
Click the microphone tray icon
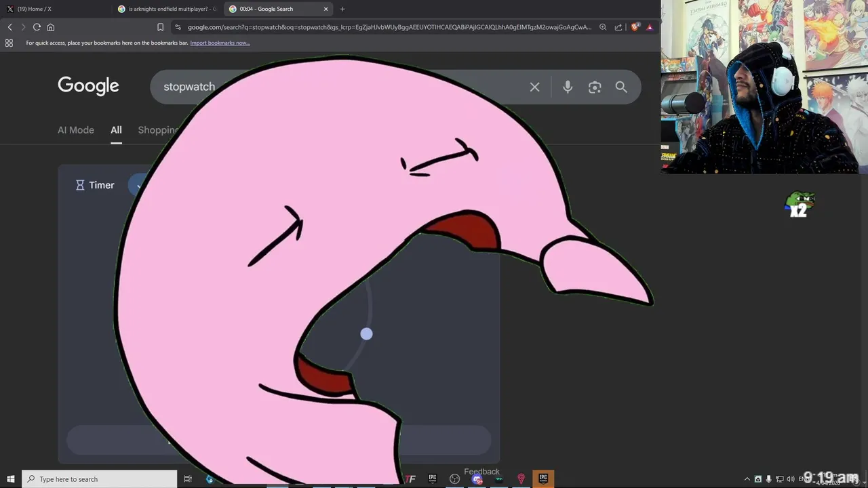point(768,479)
